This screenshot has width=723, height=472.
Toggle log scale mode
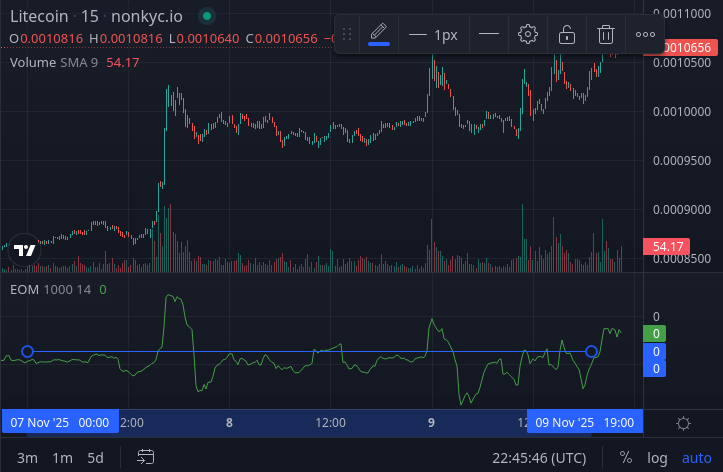[x=657, y=457]
